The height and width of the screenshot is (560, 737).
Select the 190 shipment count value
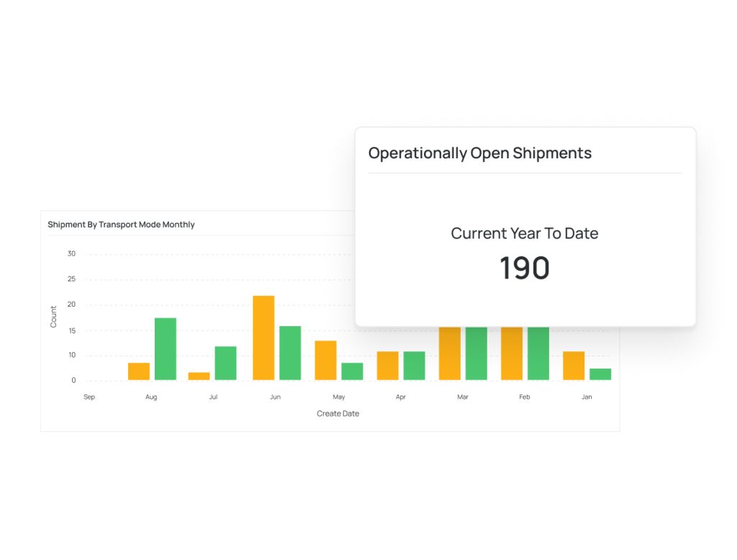524,267
